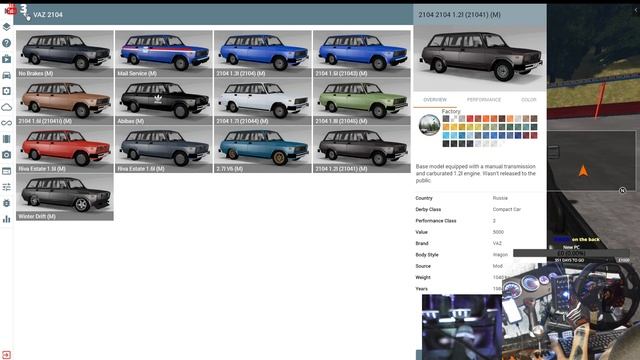
Task: Open the performance bar-chart icon
Action: point(7,219)
